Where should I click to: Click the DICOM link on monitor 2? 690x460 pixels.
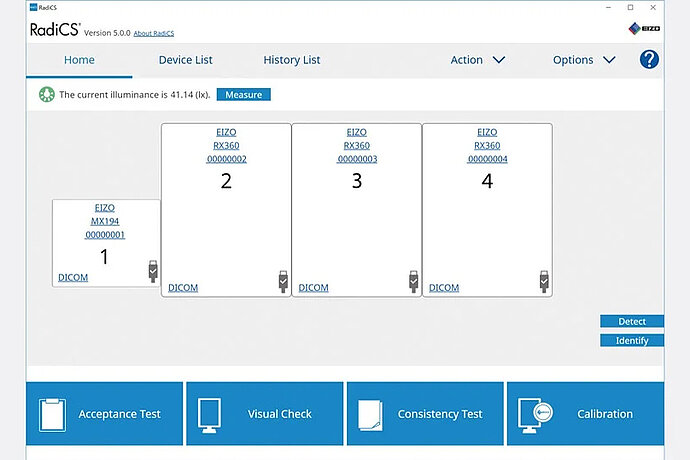(x=183, y=288)
